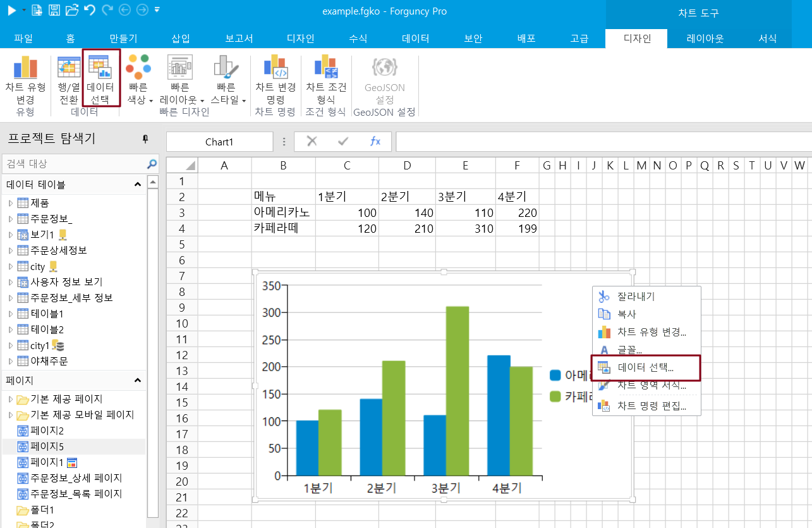Open 데이터 선택 in the ribbon

click(x=100, y=68)
